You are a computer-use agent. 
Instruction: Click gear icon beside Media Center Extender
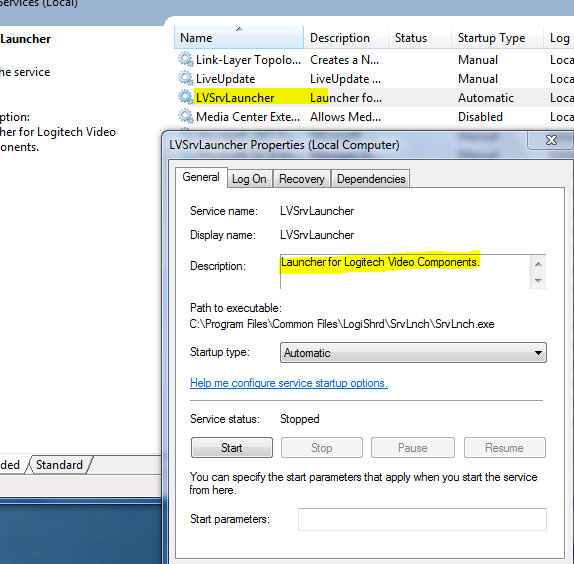pyautogui.click(x=186, y=116)
